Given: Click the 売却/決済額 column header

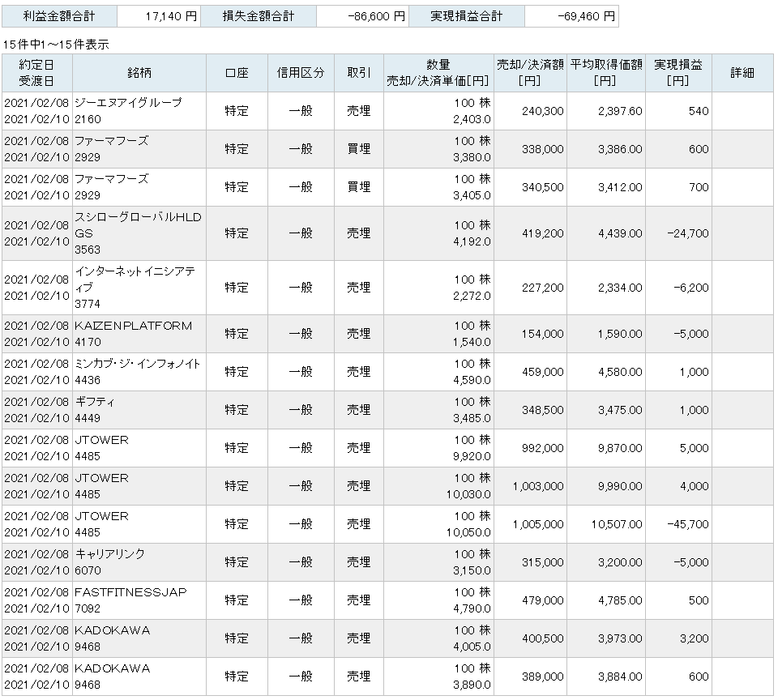Looking at the screenshot, I should [530, 73].
